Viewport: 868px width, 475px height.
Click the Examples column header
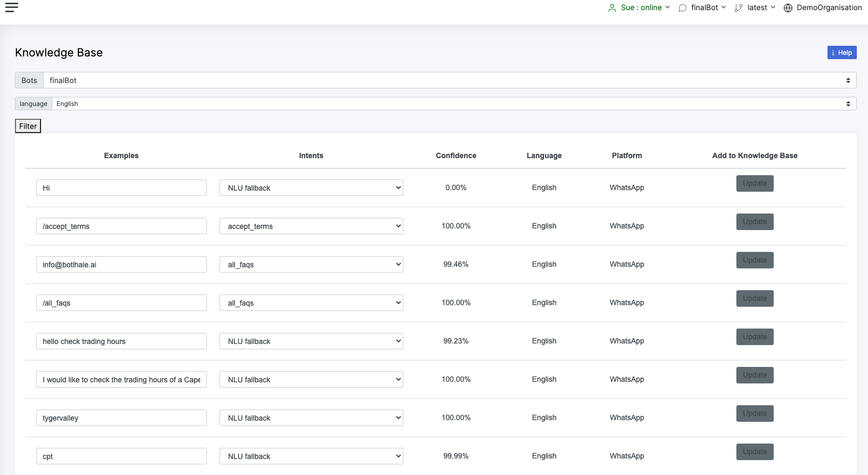[x=121, y=155]
